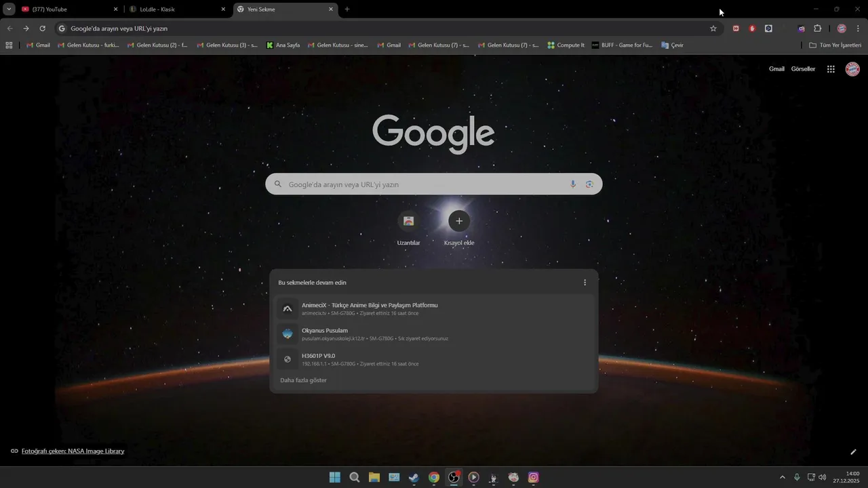Open the Uzantılar shortcut
The height and width of the screenshot is (488, 868).
pos(408,228)
